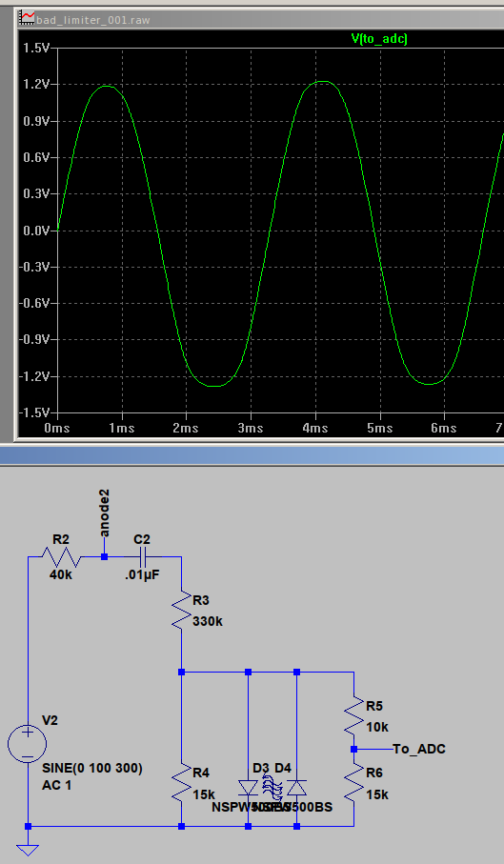Viewport: 504px width, 864px height.
Task: Click the 15k value under R6
Action: [377, 794]
